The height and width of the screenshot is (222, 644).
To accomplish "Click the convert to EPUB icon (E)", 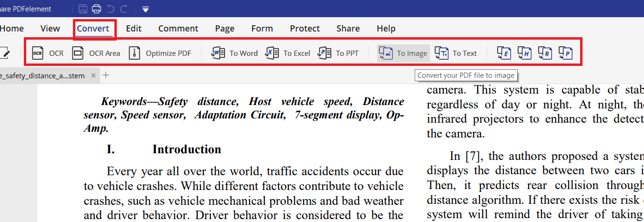I will [x=504, y=53].
